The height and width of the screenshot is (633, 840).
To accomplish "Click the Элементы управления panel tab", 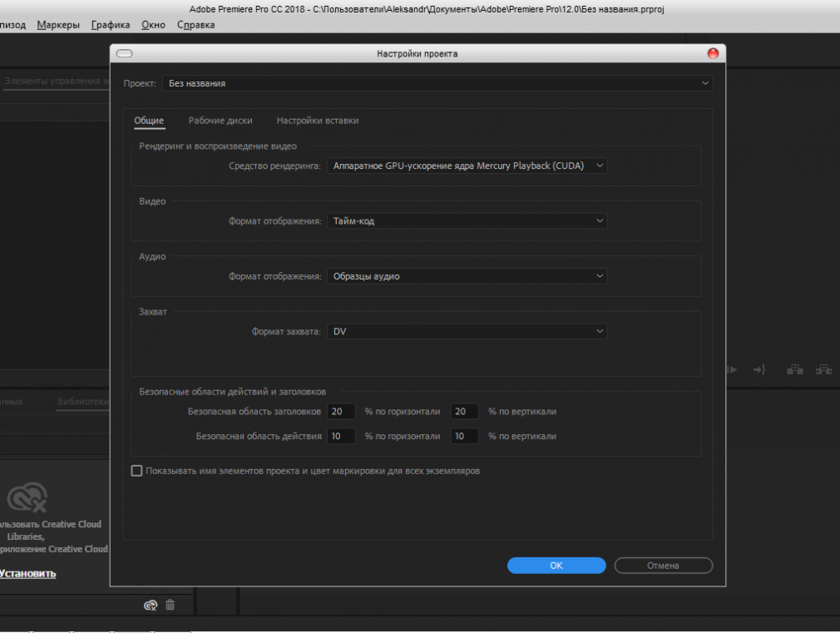I will (56, 81).
